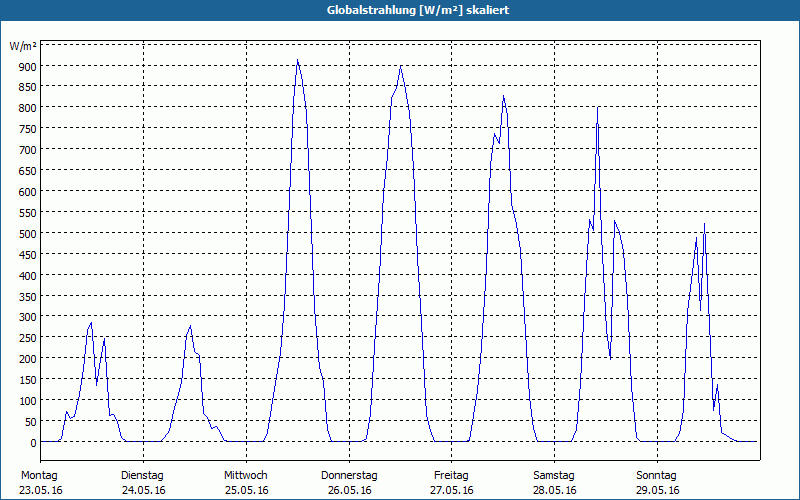Click the 700 y-axis value
The image size is (800, 500).
[x=28, y=150]
